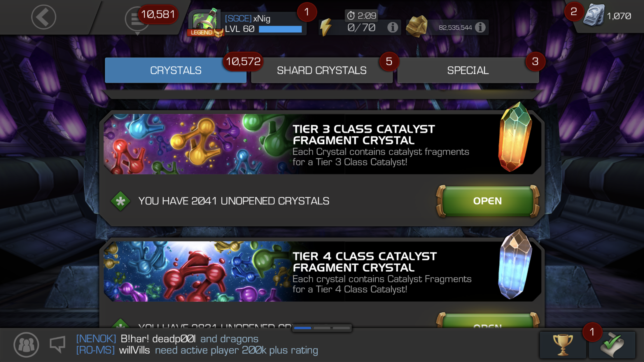Go back using the arrow icon

[x=43, y=17]
